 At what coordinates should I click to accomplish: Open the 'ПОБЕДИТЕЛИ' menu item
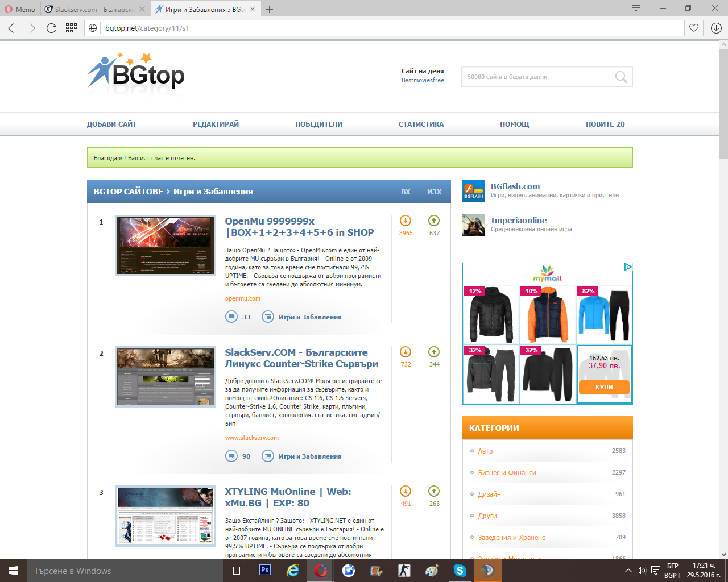[318, 124]
